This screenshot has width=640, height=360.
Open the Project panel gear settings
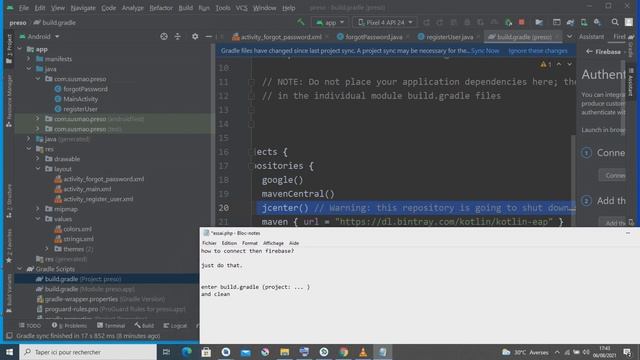click(x=195, y=36)
